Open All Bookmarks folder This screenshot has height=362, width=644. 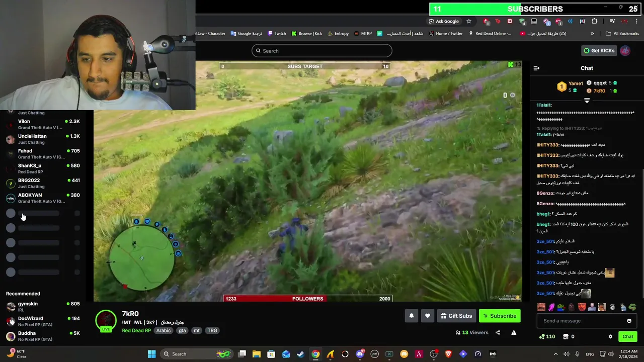tap(622, 34)
